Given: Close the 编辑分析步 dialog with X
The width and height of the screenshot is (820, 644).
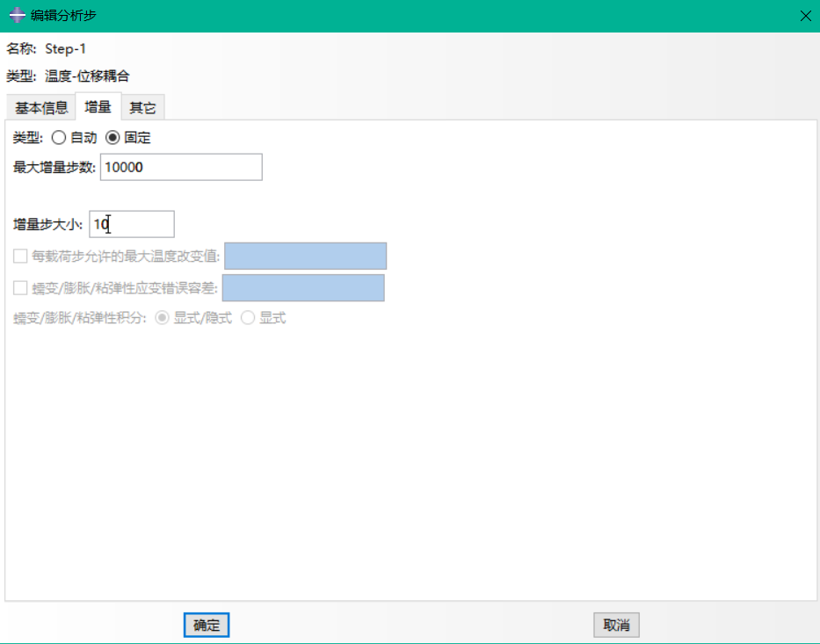Looking at the screenshot, I should pos(804,16).
